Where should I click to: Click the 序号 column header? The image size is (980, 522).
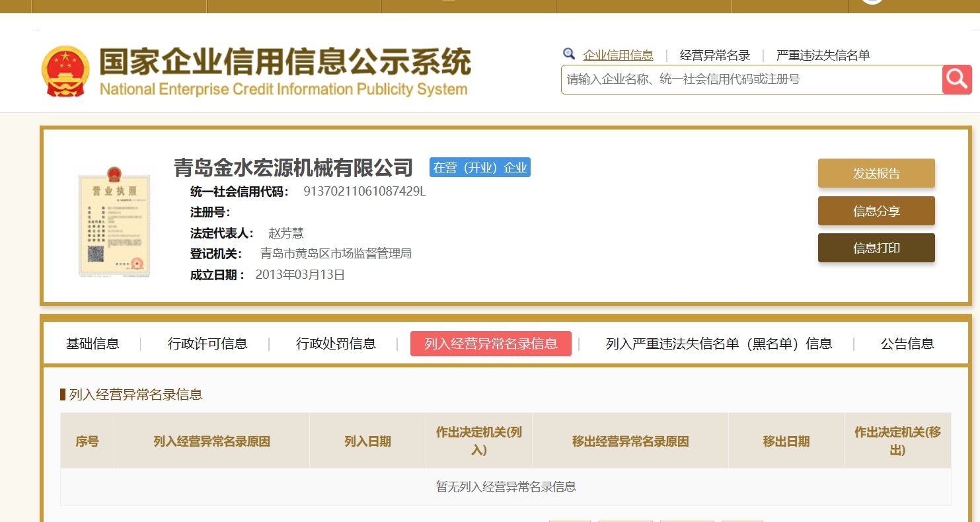coord(87,441)
